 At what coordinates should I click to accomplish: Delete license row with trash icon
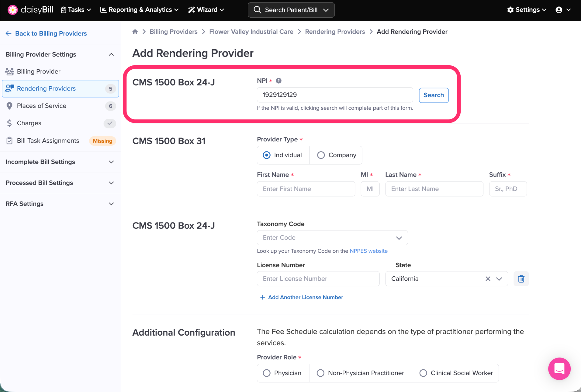521,279
